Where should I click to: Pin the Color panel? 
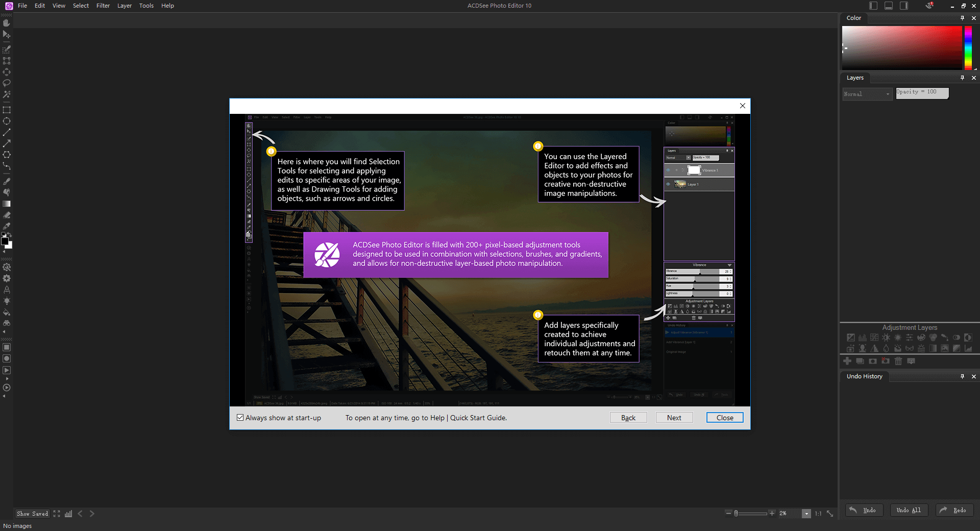point(962,18)
